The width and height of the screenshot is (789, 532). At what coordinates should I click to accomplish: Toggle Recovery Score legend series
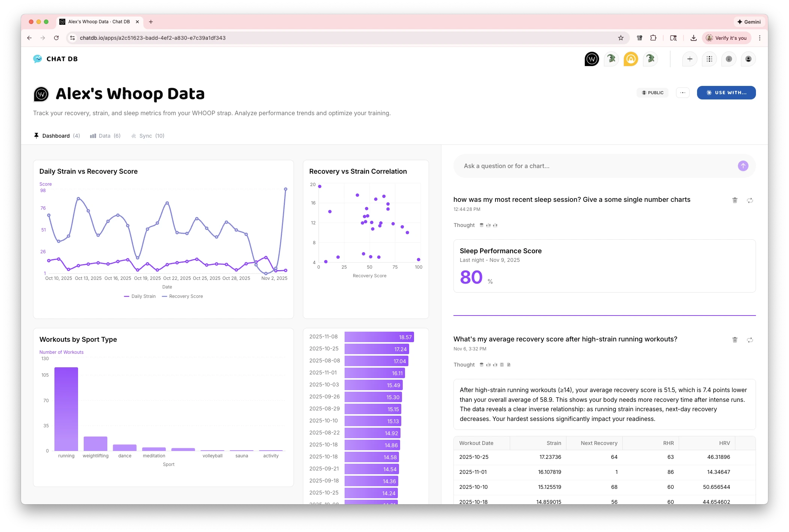pos(182,296)
